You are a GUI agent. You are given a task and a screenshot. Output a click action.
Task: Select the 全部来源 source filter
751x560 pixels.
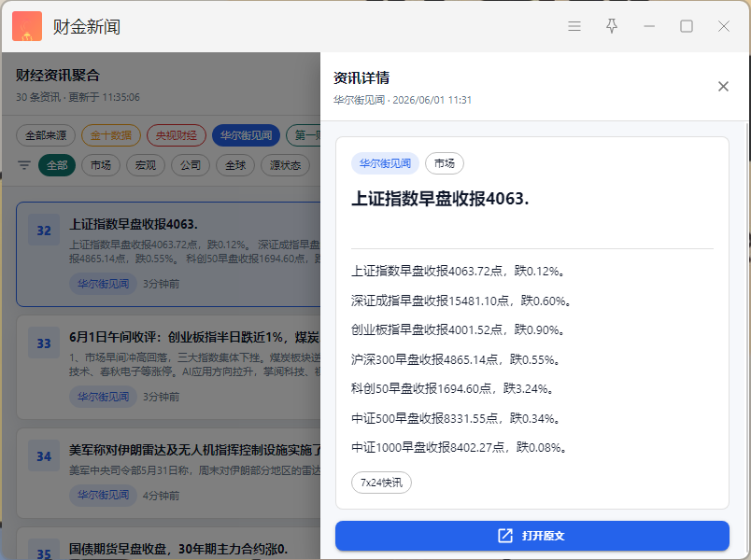pos(46,135)
